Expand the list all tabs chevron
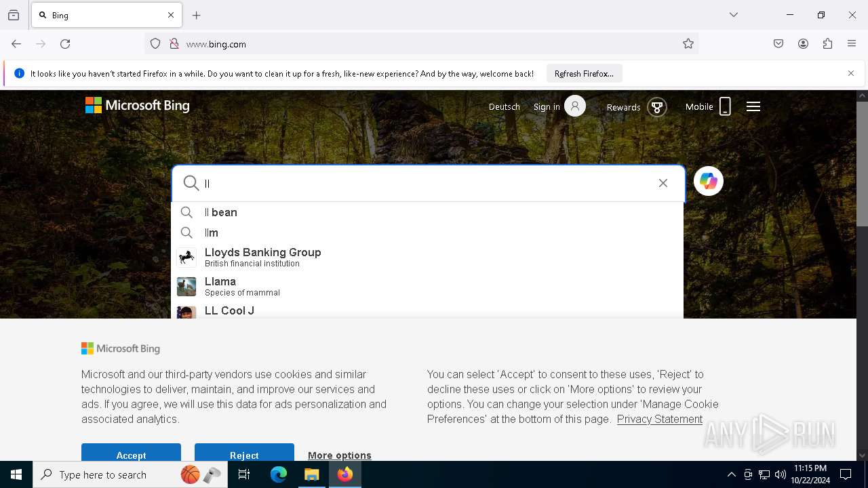 coord(734,15)
